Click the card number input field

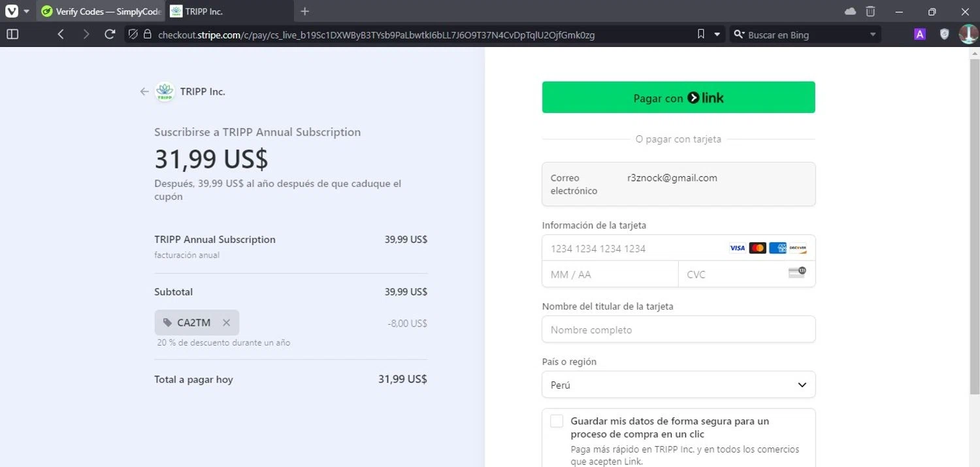tap(634, 248)
